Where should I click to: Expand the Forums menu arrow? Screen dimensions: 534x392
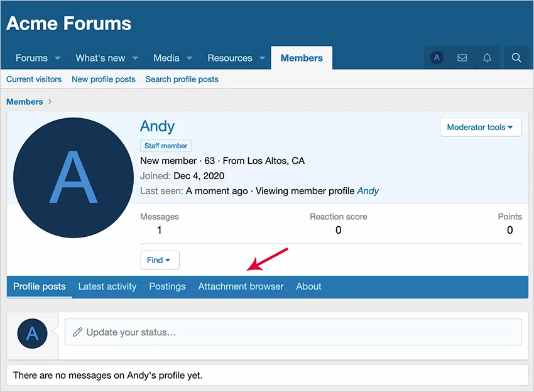(x=58, y=58)
